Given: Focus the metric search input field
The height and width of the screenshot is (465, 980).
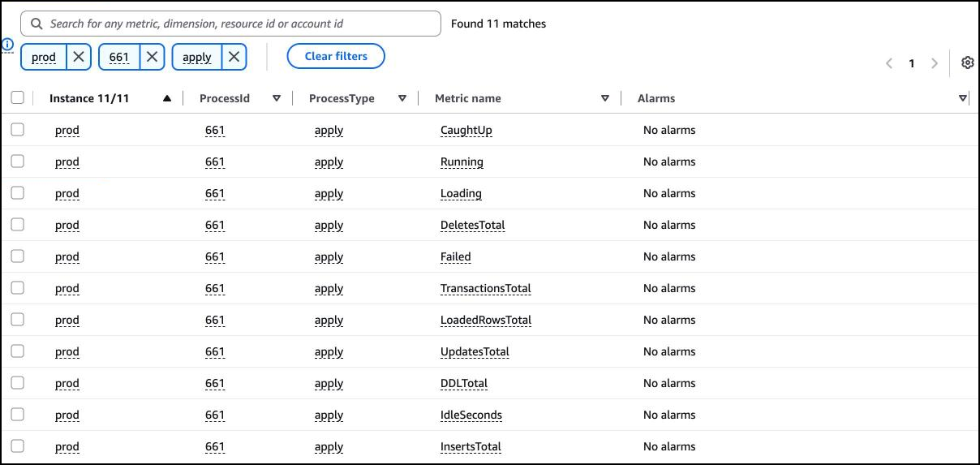Looking at the screenshot, I should point(230,24).
